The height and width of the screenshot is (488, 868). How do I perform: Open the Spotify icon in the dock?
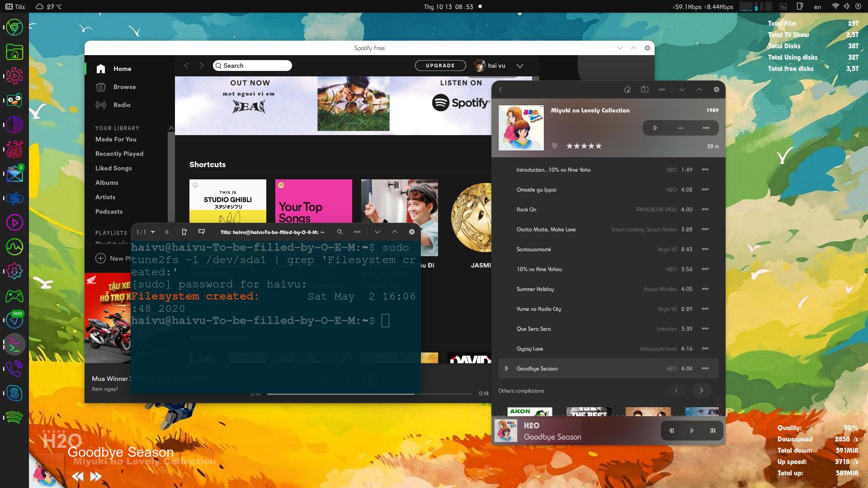[x=14, y=417]
